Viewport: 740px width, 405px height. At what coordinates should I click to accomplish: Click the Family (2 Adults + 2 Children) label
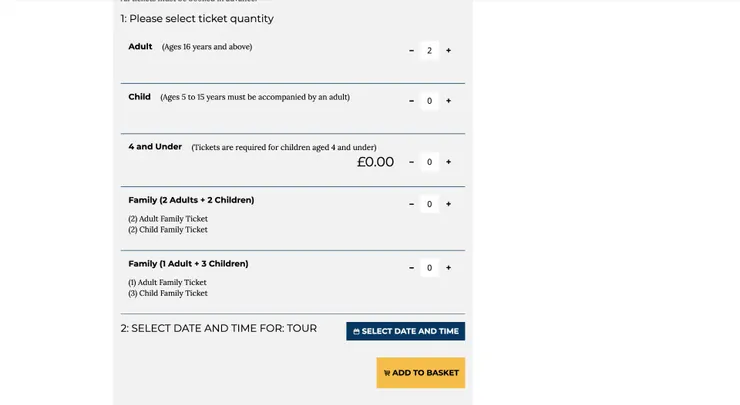click(x=191, y=200)
